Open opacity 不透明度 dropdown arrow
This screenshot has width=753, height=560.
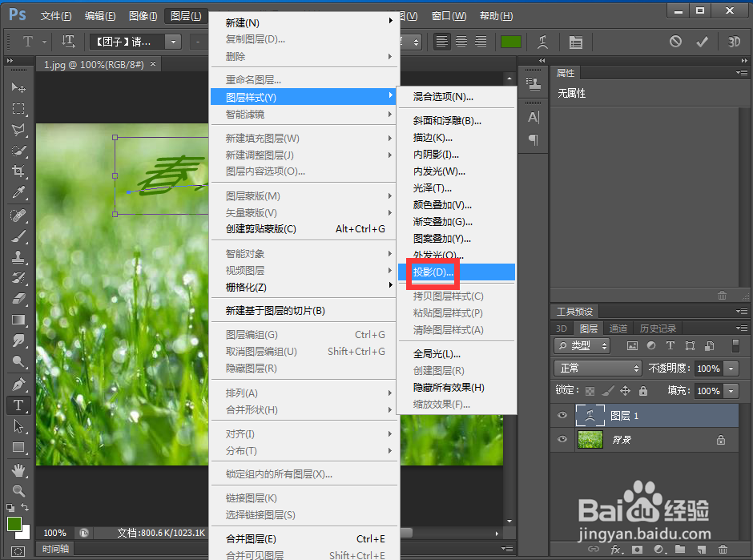[x=731, y=369]
